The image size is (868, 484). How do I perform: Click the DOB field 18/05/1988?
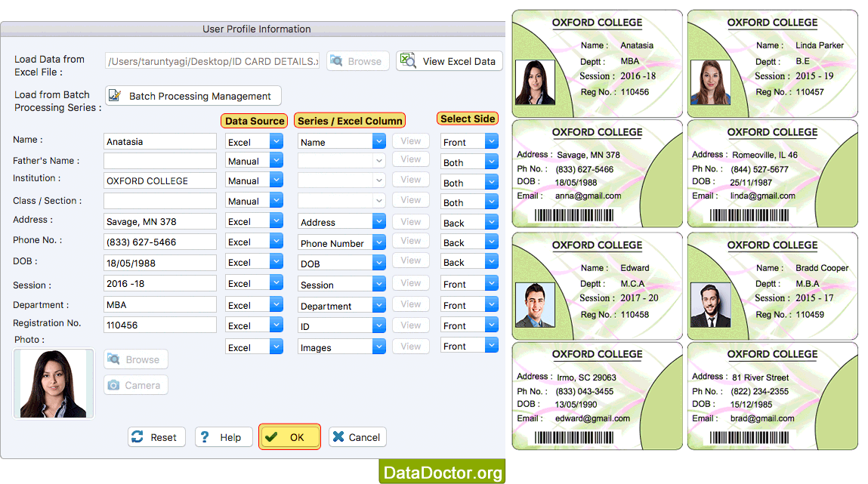point(160,263)
